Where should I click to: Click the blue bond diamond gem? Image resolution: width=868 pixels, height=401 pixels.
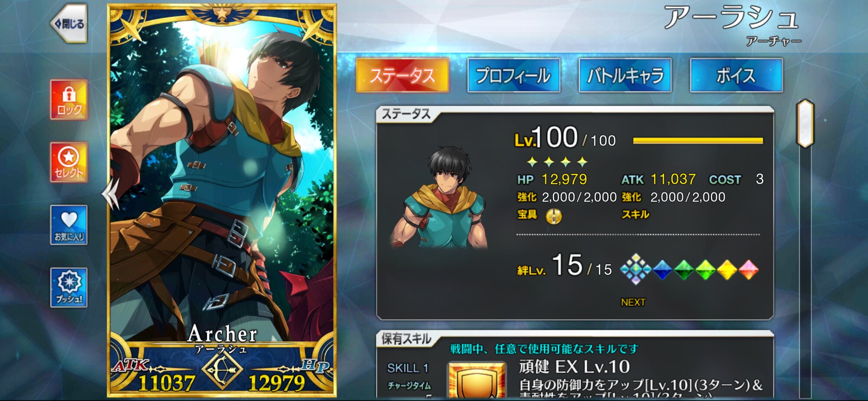662,270
